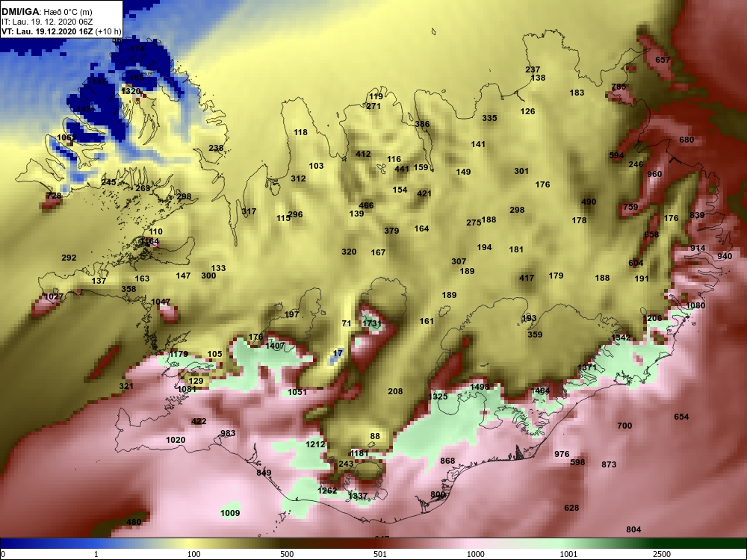Select the 1325 height value
Screen dimensions: 747x560
tap(438, 396)
